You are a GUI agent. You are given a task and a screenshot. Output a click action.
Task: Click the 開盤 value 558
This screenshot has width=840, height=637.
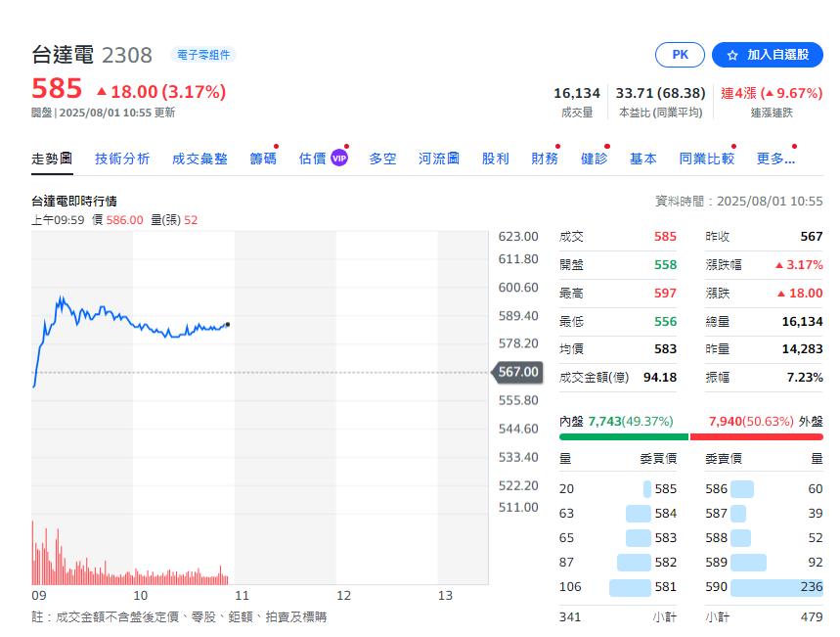(665, 265)
